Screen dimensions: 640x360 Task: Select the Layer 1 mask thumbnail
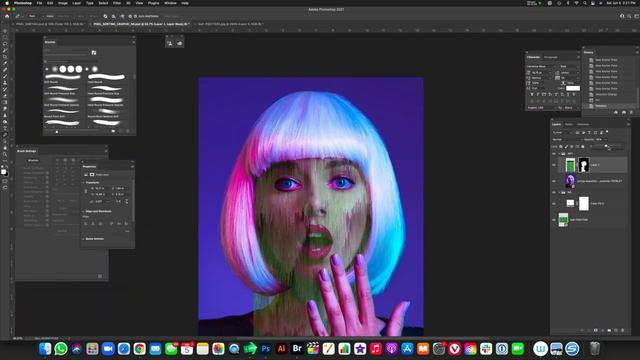(584, 165)
